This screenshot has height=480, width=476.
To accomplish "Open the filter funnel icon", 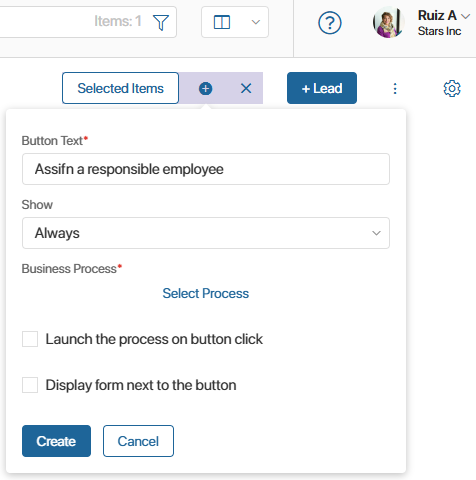I will 161,22.
